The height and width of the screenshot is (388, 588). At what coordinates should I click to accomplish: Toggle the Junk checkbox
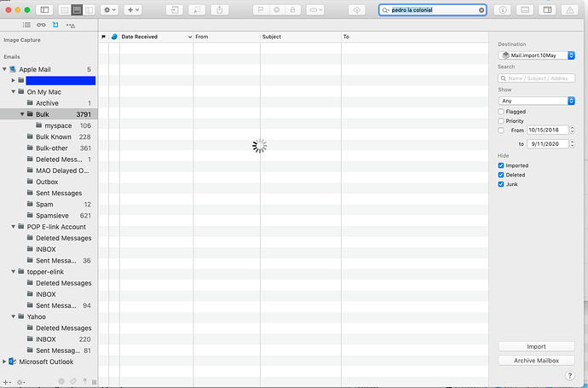point(501,184)
